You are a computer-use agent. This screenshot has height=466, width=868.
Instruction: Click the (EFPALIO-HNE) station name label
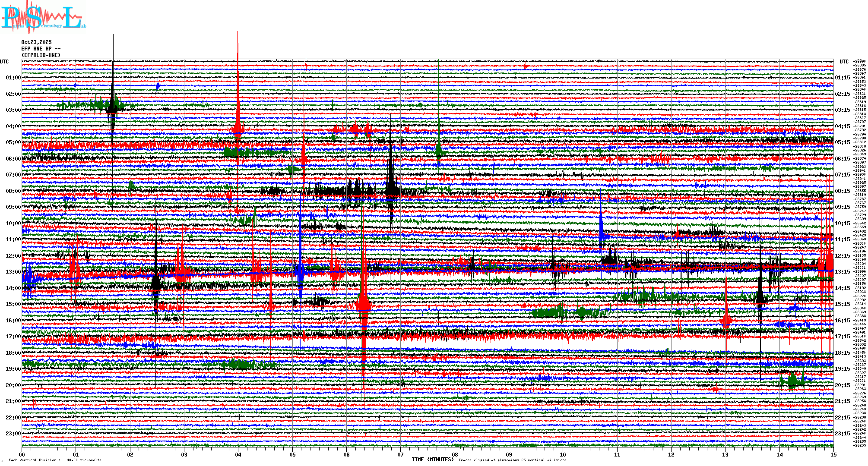coord(41,55)
